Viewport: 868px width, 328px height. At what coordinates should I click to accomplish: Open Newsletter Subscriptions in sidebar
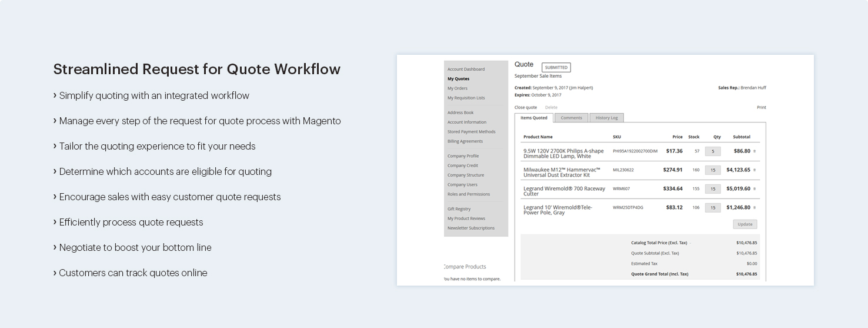470,228
